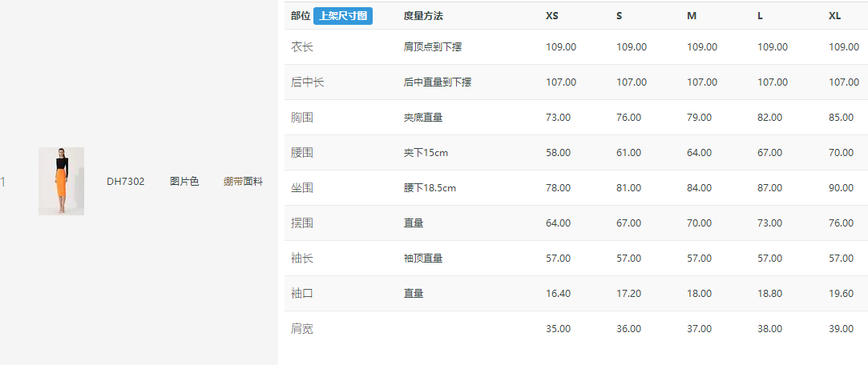Select the 绷带面料 fabric text
The height and width of the screenshot is (365, 868).
coord(243,182)
